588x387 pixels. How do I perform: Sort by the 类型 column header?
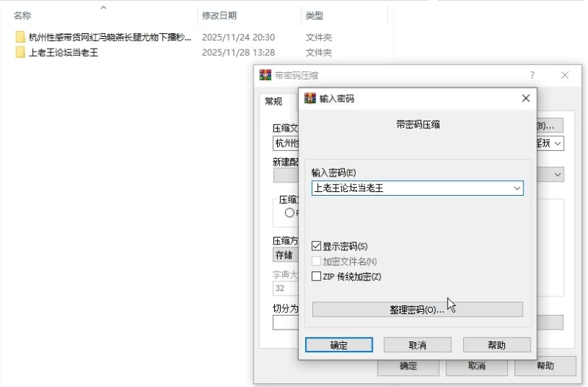pos(315,15)
